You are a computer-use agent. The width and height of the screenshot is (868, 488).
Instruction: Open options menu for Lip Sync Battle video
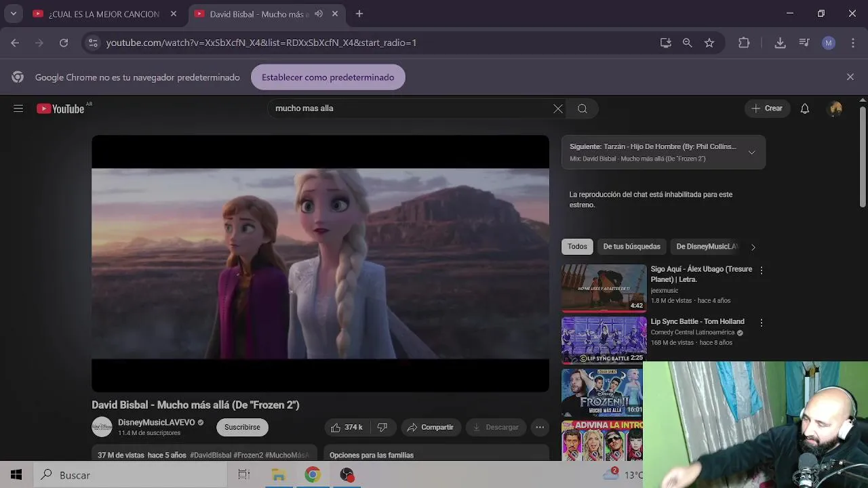pyautogui.click(x=761, y=323)
